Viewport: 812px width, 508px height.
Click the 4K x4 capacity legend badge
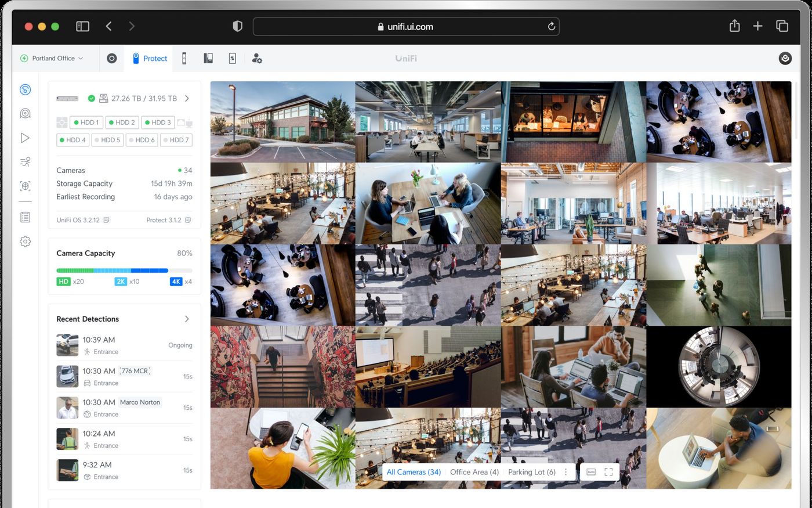pos(181,282)
